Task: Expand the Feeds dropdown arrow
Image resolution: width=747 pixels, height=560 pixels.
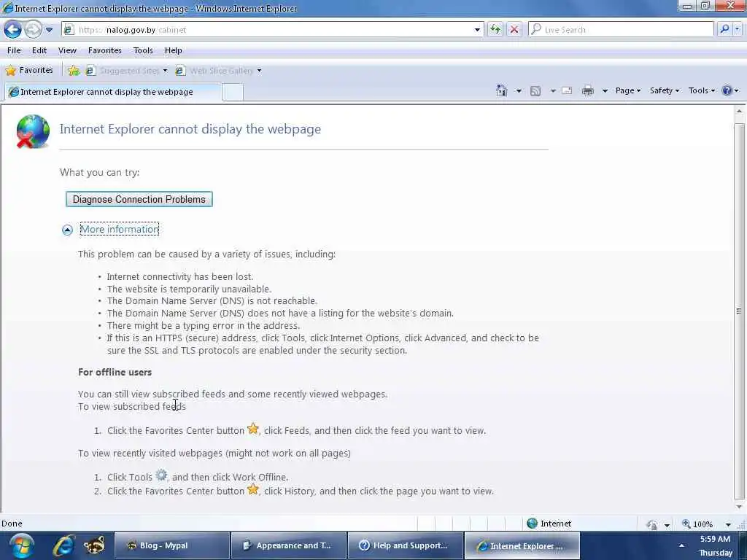Action: coord(553,90)
